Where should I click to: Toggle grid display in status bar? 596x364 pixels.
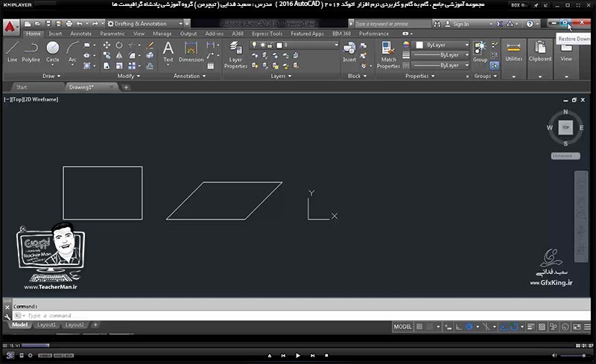point(419,327)
